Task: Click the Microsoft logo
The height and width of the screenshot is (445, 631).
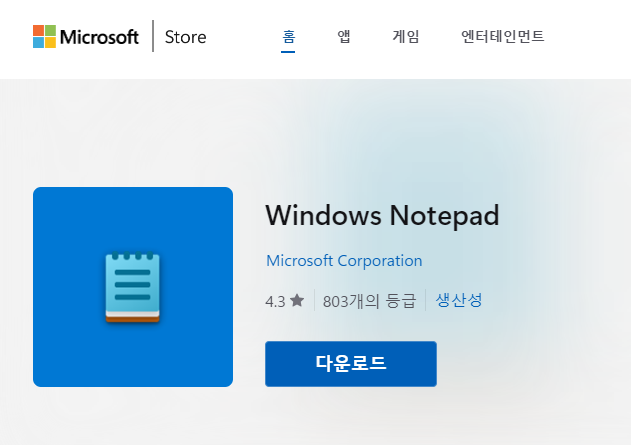Action: tap(86, 37)
